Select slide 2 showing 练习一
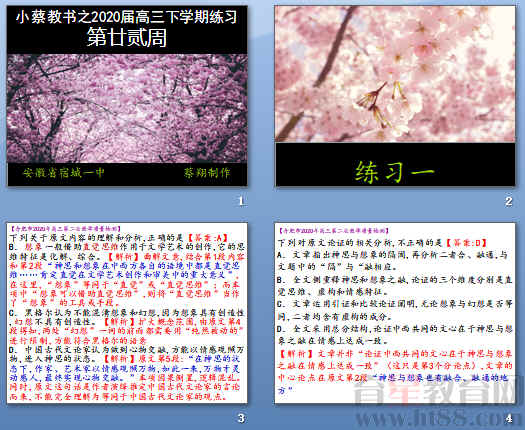 pos(395,96)
